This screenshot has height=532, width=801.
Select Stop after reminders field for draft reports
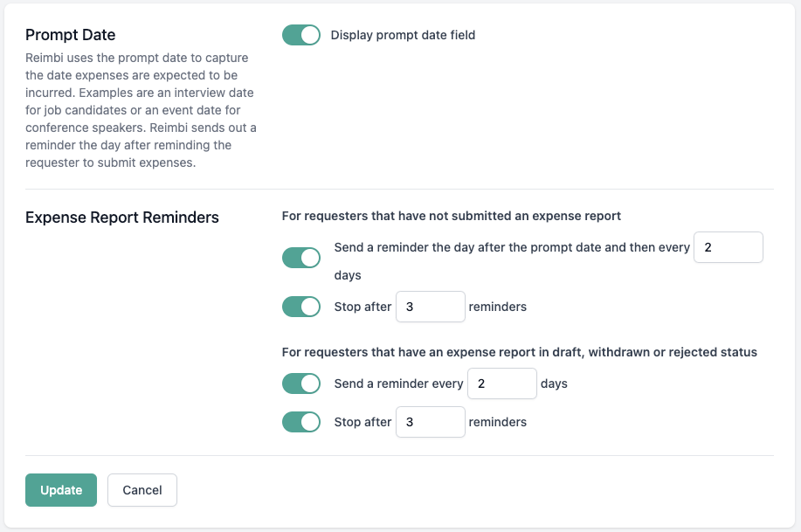point(430,422)
